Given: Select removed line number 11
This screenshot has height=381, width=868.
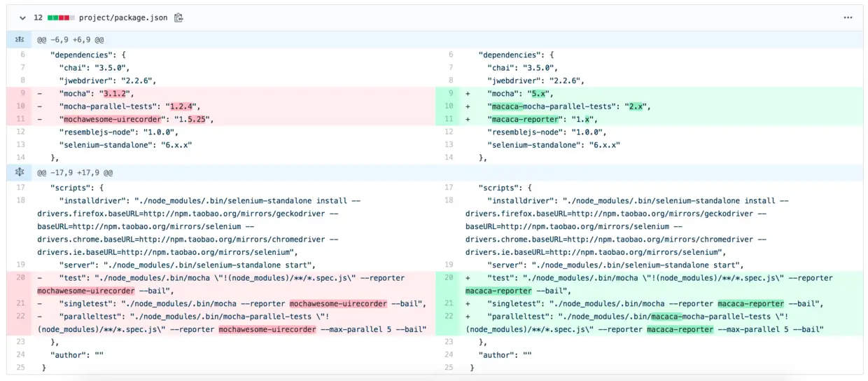Looking at the screenshot, I should pyautogui.click(x=21, y=119).
